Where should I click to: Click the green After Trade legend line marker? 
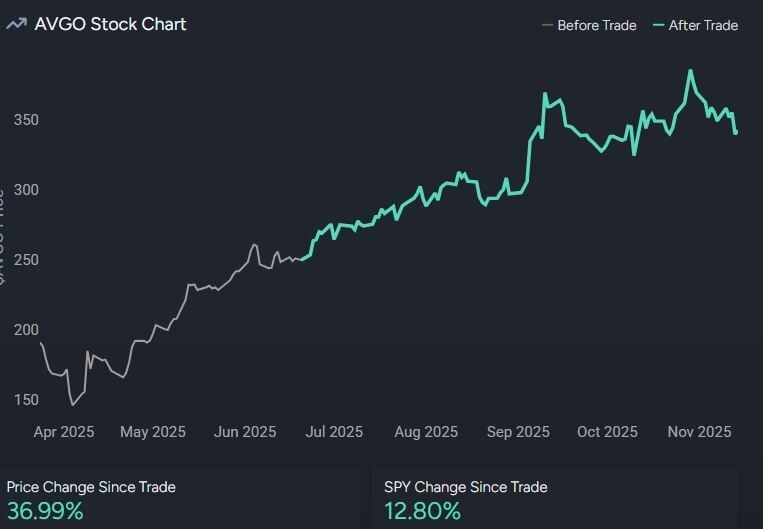(658, 25)
